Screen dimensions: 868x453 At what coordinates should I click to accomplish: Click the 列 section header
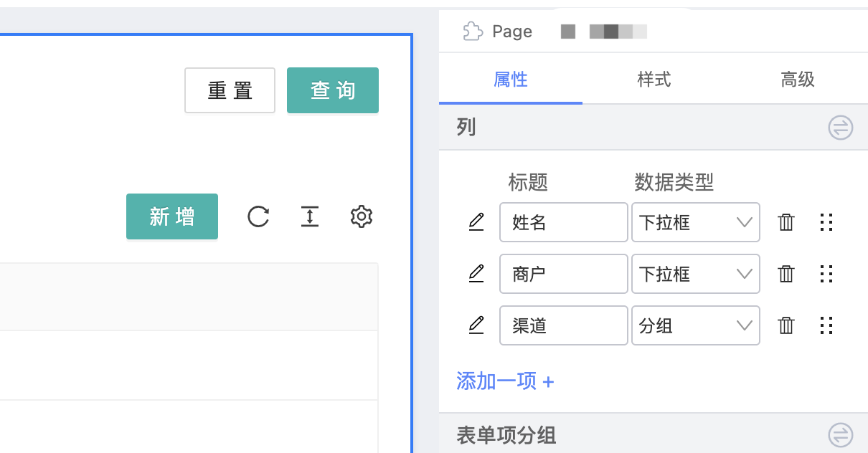[654, 128]
